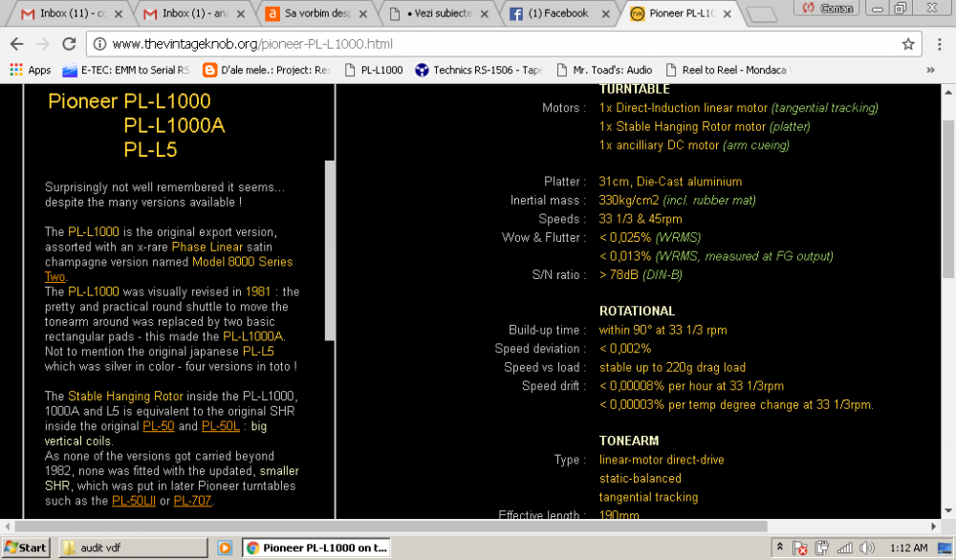Image resolution: width=956 pixels, height=560 pixels.
Task: Click 'stable up to 220g drag load'
Action: pos(672,368)
